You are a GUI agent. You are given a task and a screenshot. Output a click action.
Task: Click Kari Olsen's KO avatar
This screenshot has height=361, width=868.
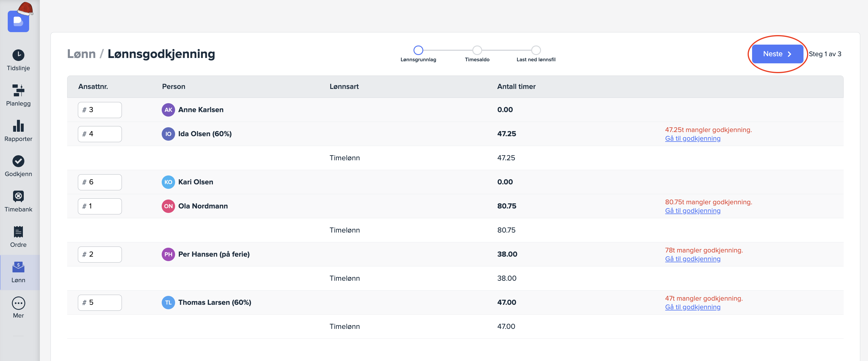pos(168,182)
